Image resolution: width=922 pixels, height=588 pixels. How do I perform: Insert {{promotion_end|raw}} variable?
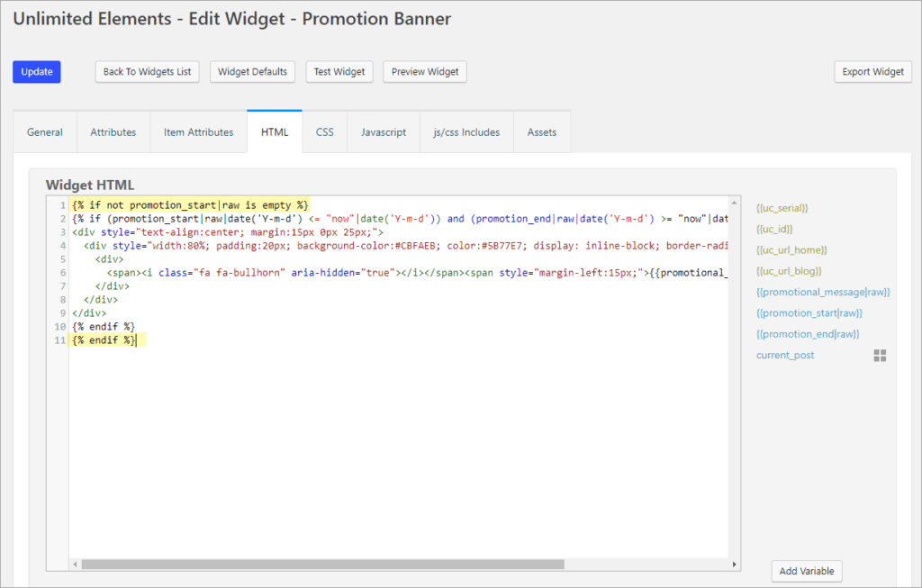tap(808, 334)
